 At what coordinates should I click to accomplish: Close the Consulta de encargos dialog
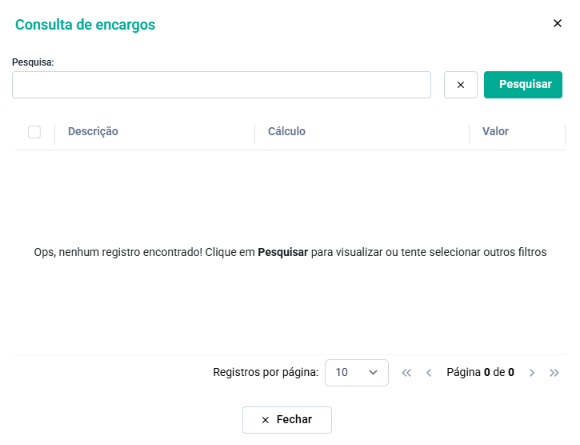pos(557,23)
